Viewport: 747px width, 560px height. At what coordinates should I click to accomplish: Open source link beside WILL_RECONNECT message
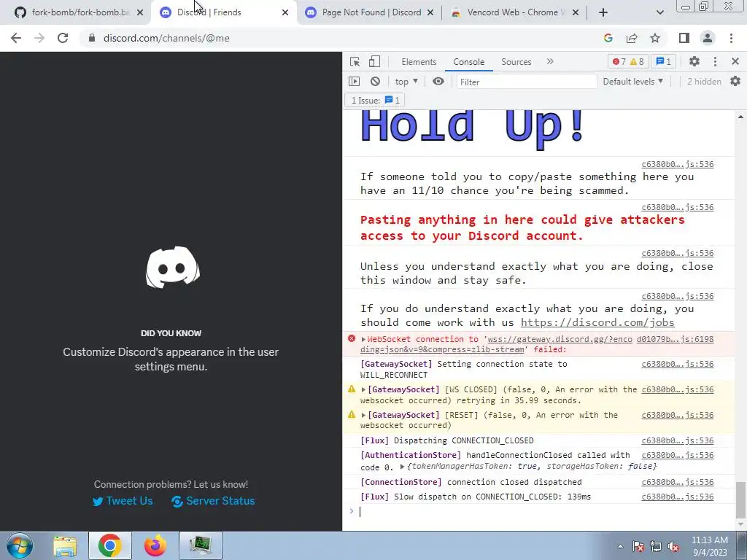tap(678, 365)
